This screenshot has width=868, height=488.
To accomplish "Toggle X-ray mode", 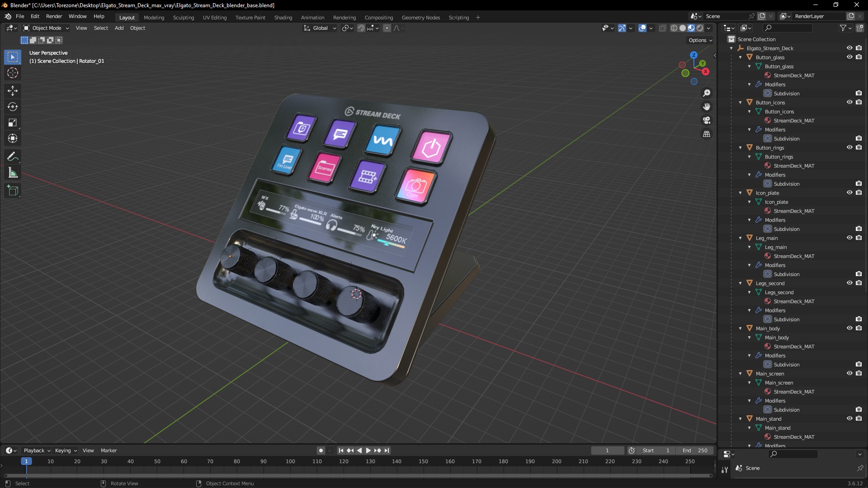I will coord(662,28).
